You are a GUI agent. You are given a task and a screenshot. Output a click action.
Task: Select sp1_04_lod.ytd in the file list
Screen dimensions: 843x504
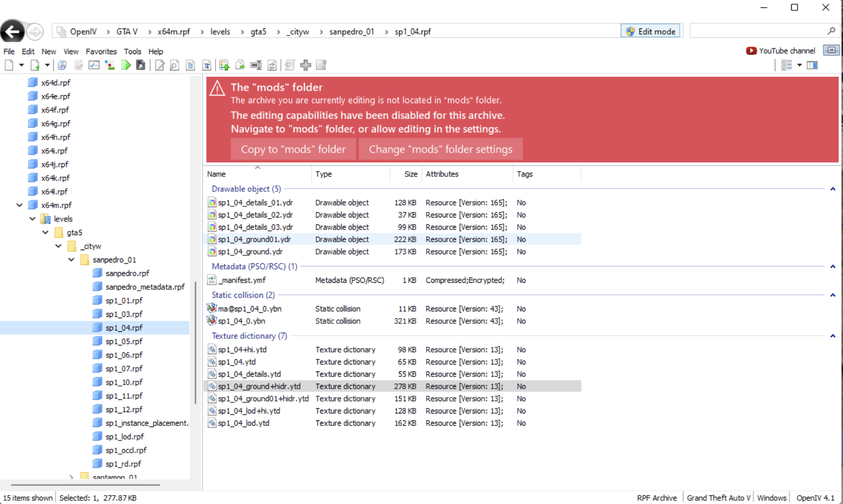click(x=244, y=423)
